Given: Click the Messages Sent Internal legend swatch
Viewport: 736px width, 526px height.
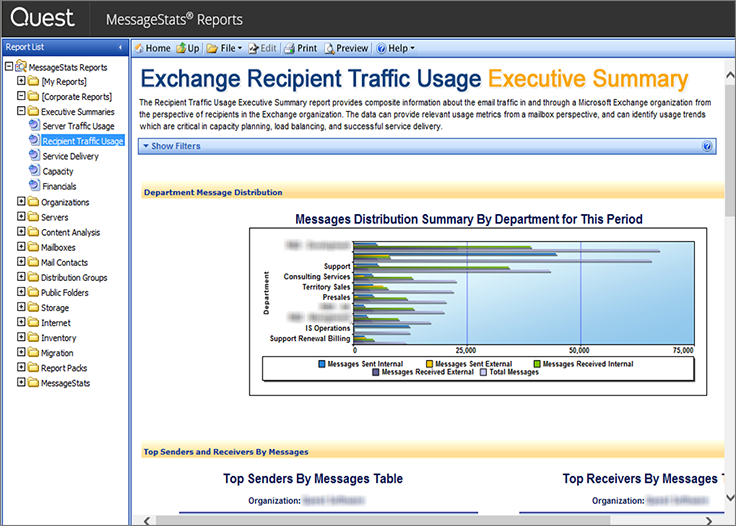Looking at the screenshot, I should (x=322, y=364).
